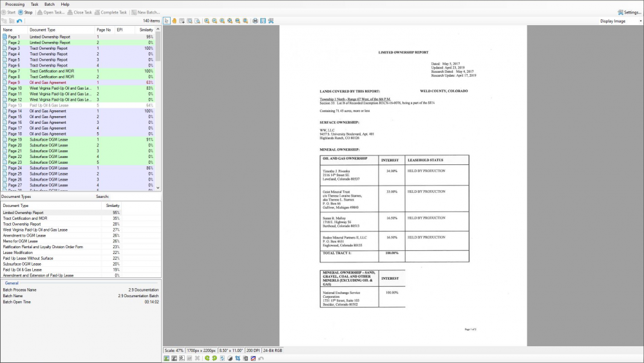644x363 pixels.
Task: Open the Processing menu
Action: click(x=15, y=4)
